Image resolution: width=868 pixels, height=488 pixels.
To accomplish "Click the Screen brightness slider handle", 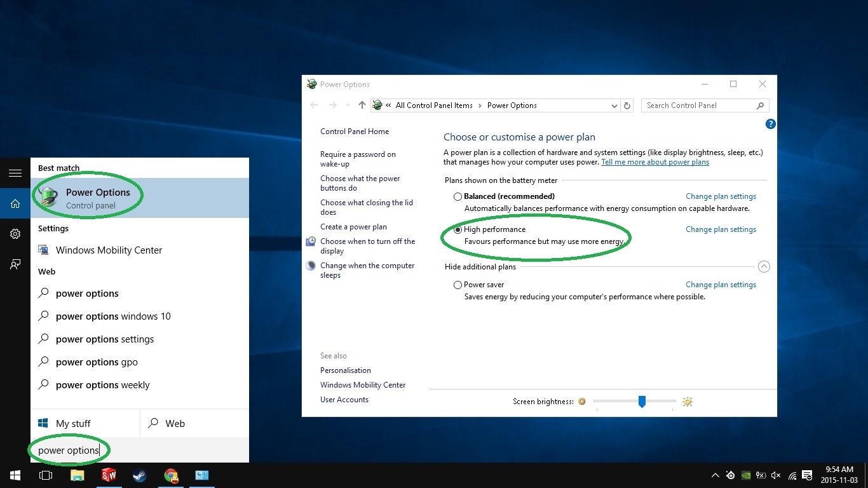I will (x=642, y=402).
